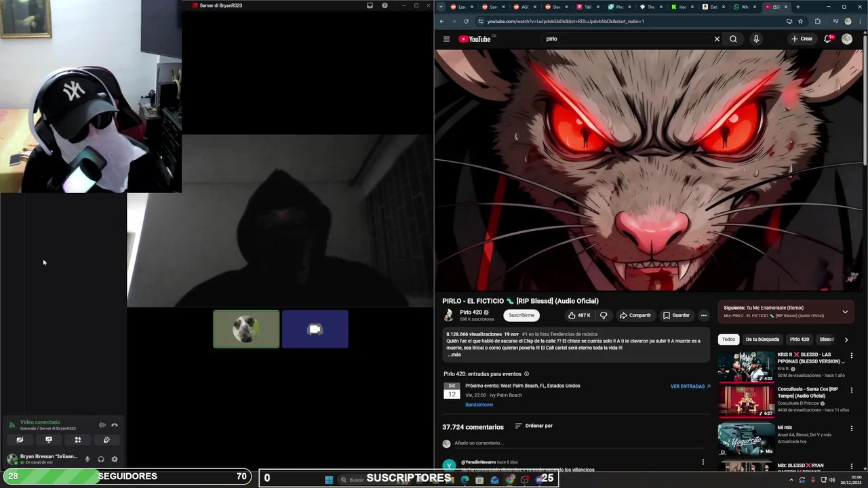Bookmark this page with the star icon

click(x=800, y=21)
